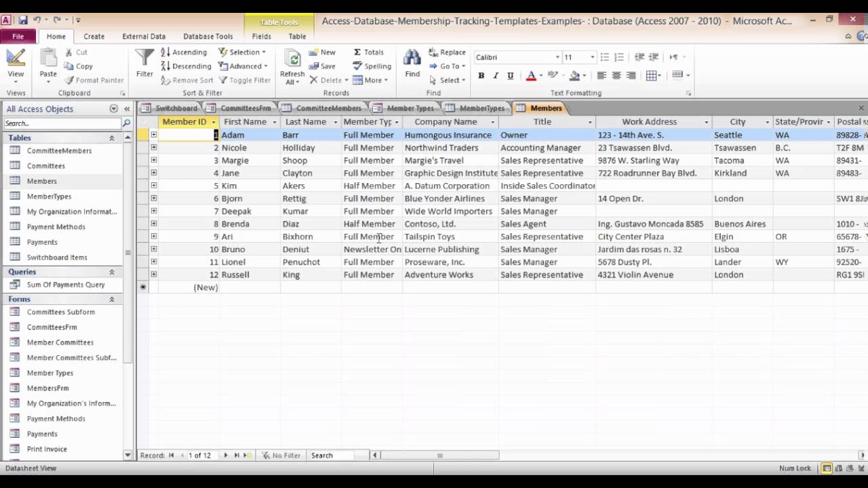
Task: Toggle underline formatting
Action: 511,76
